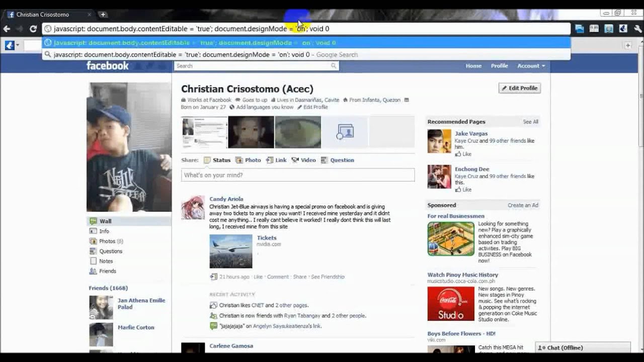Image resolution: width=644 pixels, height=362 pixels.
Task: Open the large profile picture
Action: point(129,147)
